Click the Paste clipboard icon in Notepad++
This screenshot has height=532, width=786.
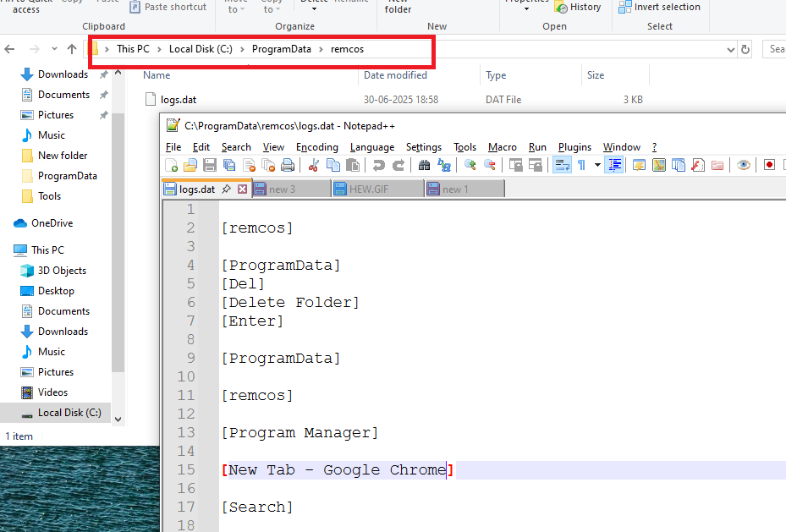tap(353, 165)
